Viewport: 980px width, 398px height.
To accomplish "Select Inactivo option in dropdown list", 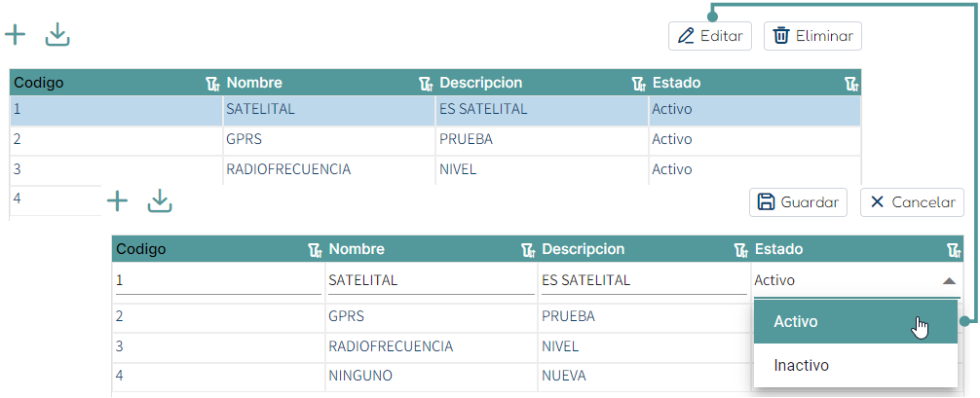I will pos(855,366).
